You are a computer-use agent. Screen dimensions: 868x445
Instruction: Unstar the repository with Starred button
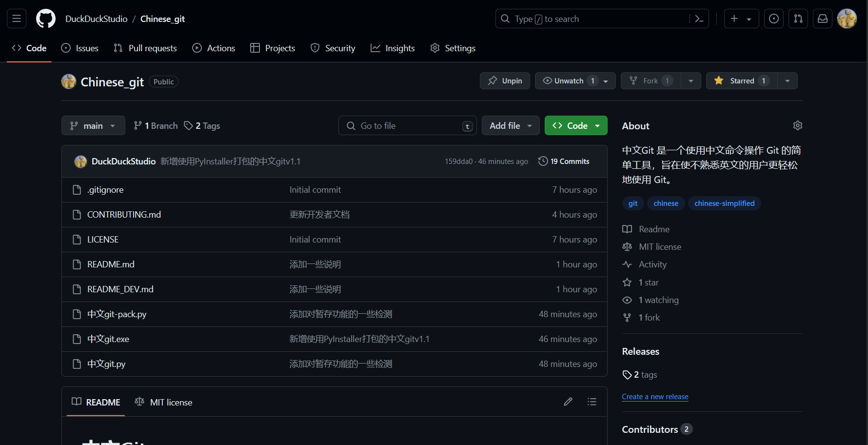click(x=742, y=81)
